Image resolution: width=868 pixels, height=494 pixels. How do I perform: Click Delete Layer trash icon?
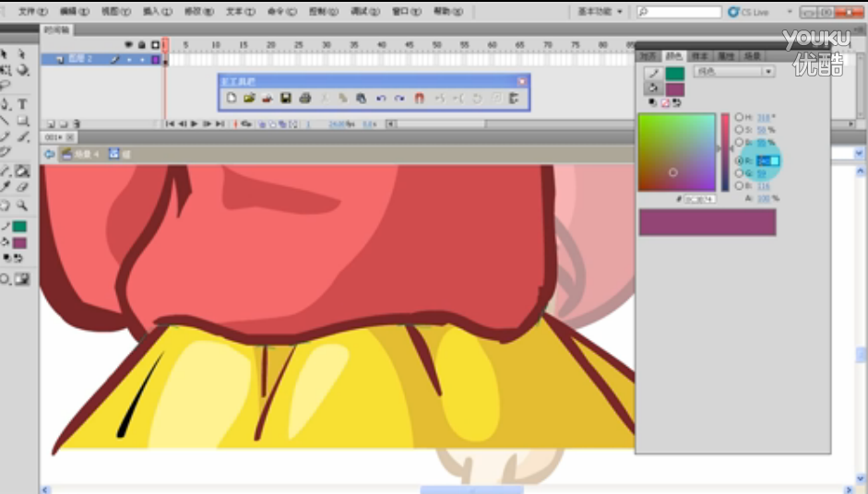[x=77, y=123]
